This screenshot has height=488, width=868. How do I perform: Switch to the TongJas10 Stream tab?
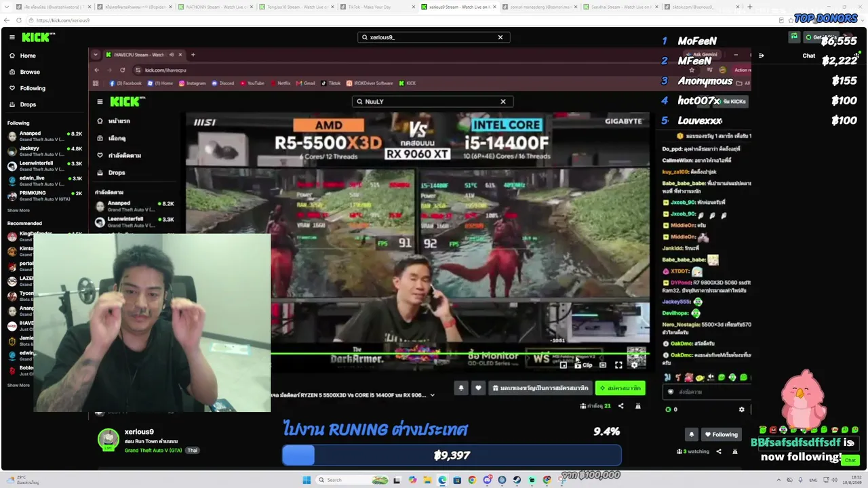297,7
